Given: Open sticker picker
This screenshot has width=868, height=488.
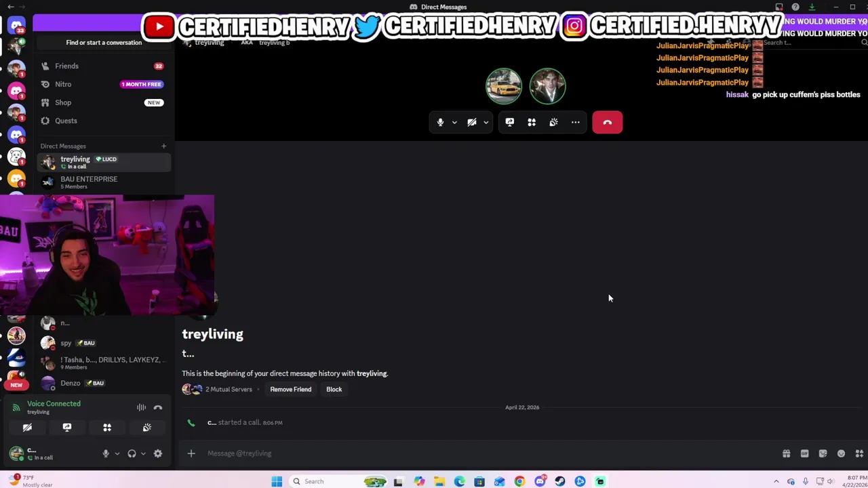Looking at the screenshot, I should [823, 453].
